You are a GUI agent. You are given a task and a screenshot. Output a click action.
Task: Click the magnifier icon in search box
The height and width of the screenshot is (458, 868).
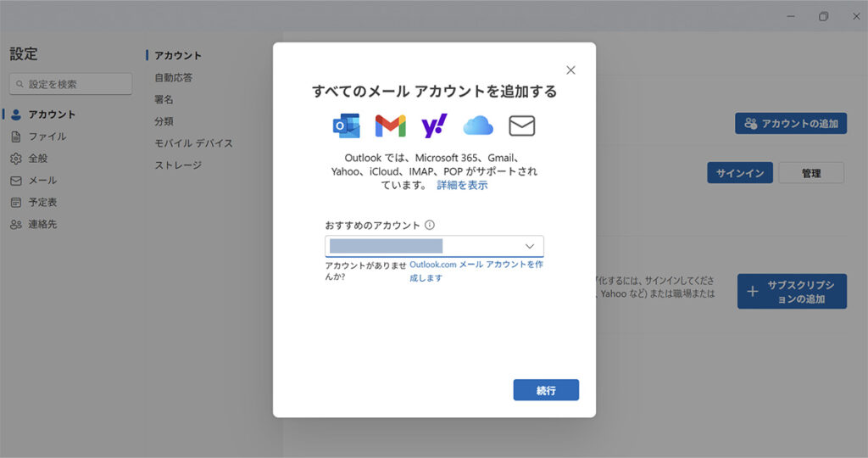20,84
